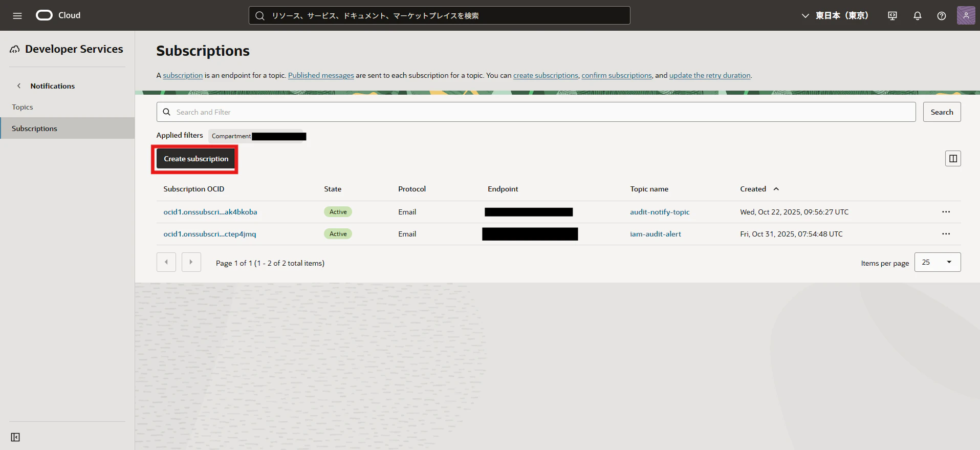Screen dimensions: 980x450
Task: Click the Create subscription button
Action: pyautogui.click(x=196, y=159)
